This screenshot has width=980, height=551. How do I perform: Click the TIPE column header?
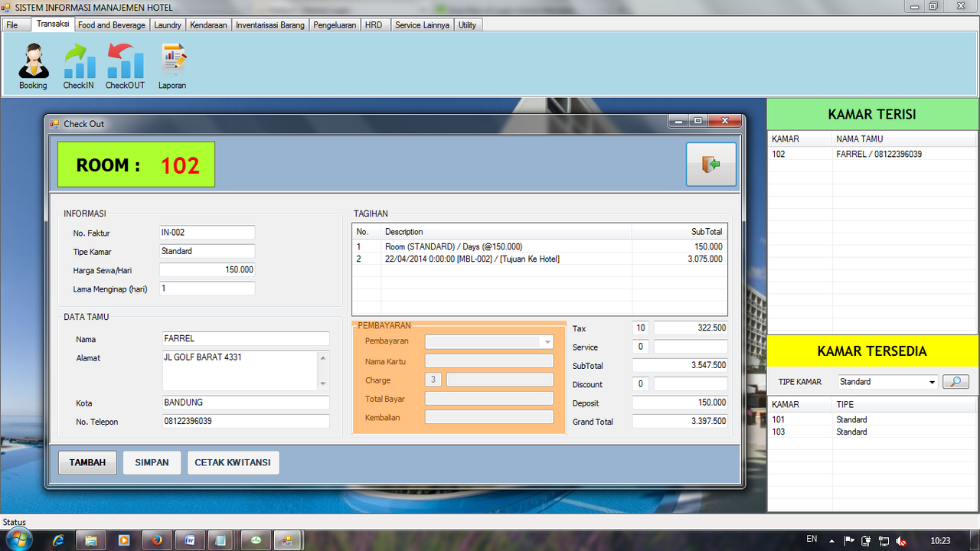click(904, 404)
